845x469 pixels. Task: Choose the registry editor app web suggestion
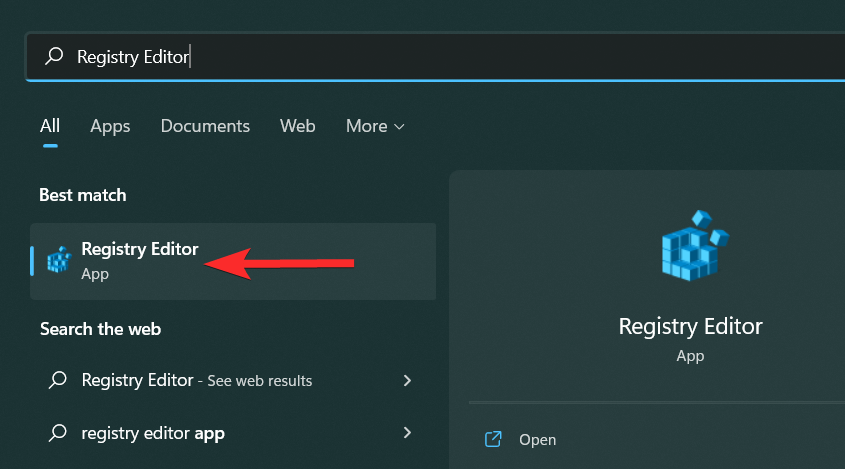pos(153,433)
